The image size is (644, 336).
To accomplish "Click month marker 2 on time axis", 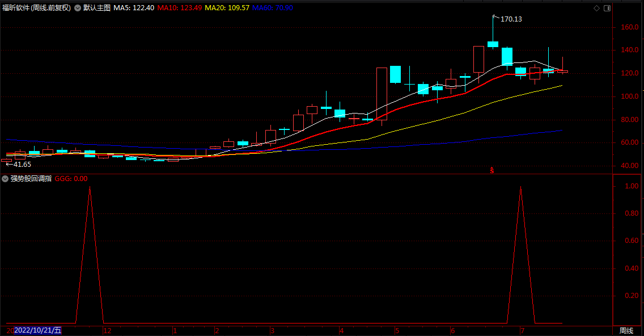I will tap(217, 331).
